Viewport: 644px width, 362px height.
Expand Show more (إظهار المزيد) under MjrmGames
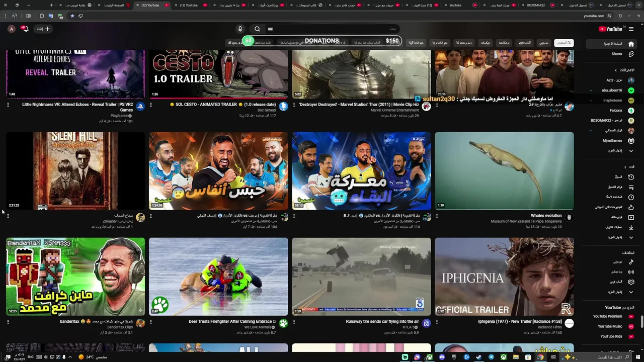click(611, 151)
